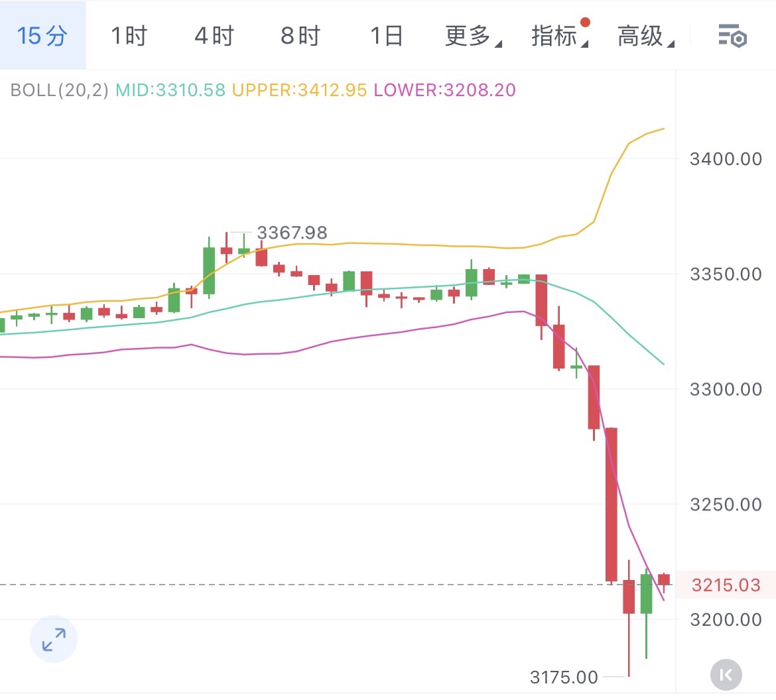Viewport: 776px width, 700px height.
Task: Expand the chart to fullscreen
Action: coord(54,640)
